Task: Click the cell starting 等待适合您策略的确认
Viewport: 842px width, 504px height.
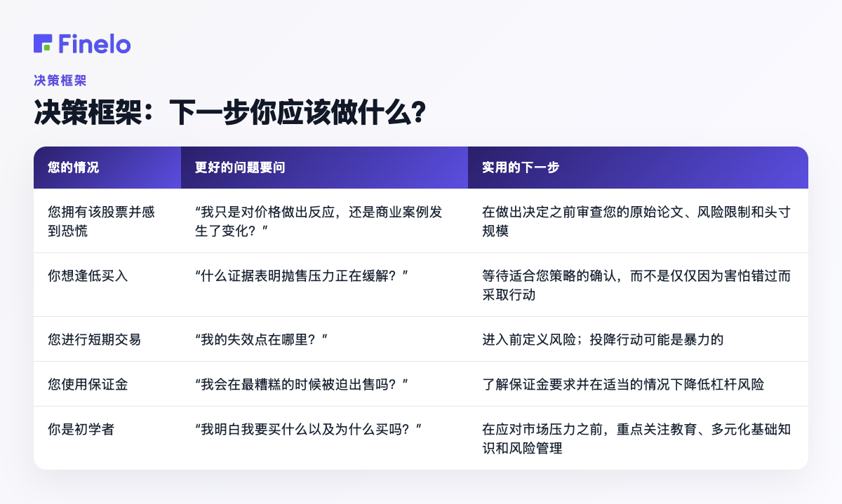Action: [636, 285]
